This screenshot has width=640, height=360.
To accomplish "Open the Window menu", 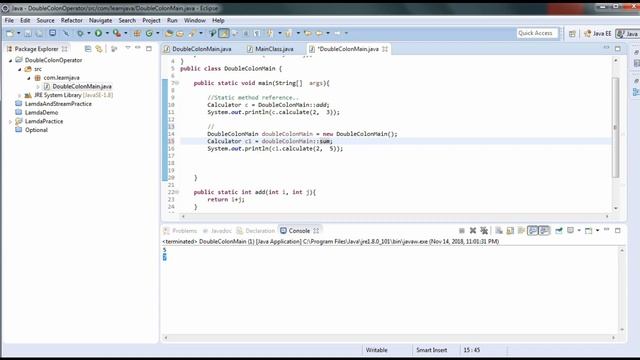I will 195,20.
